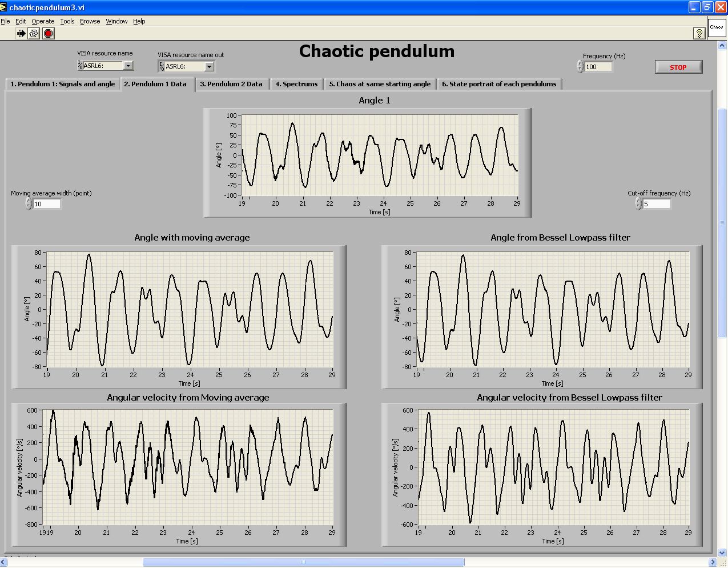The height and width of the screenshot is (568, 728).
Task: Click the I/O icon of VISA resource name out
Action: point(162,67)
